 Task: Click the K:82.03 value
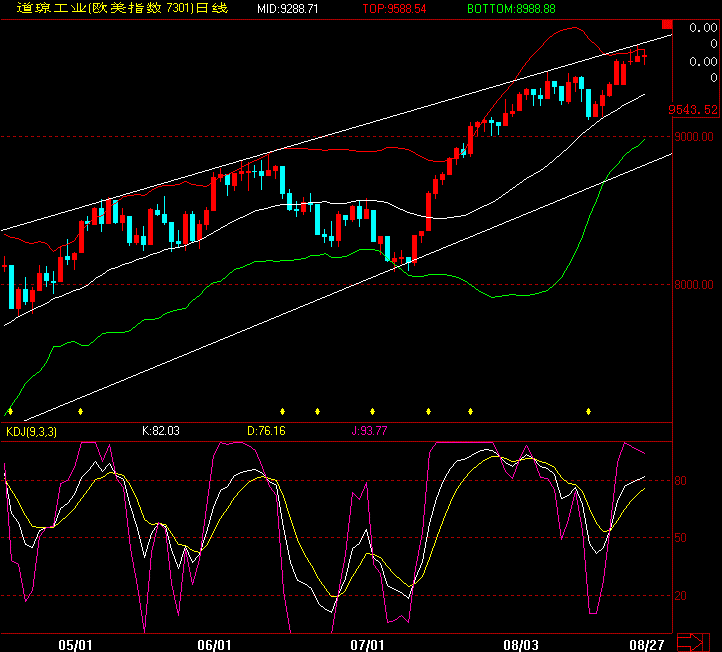161,431
